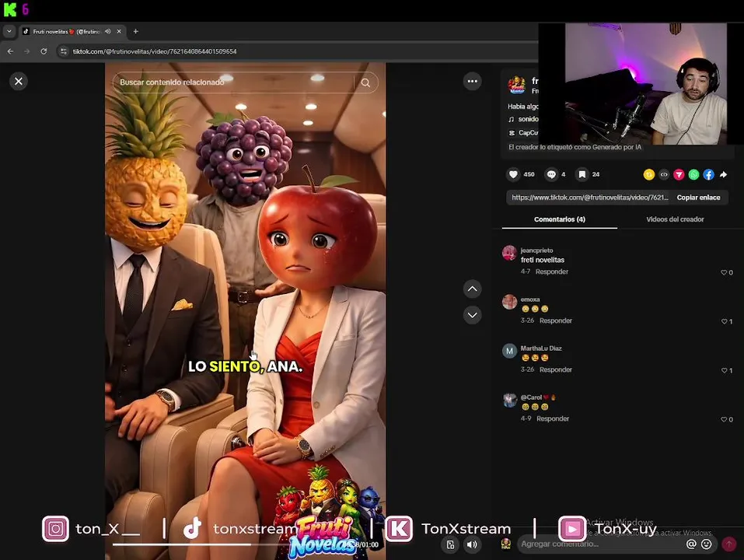
Task: Reply to jeancprieto's comment
Action: point(552,271)
